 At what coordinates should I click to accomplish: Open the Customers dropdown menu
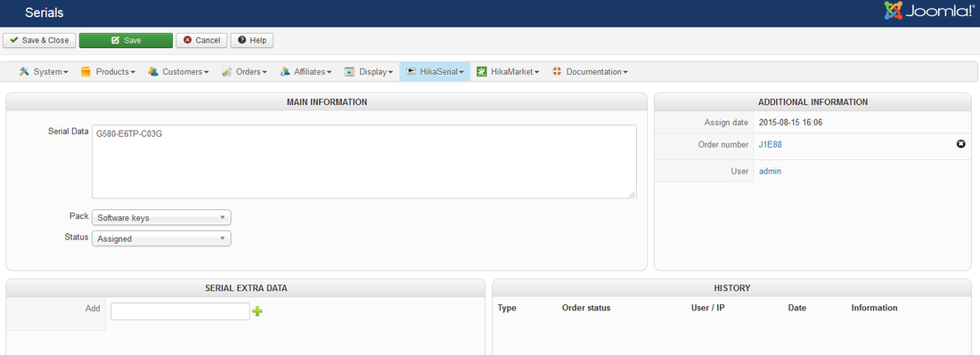[x=178, y=72]
